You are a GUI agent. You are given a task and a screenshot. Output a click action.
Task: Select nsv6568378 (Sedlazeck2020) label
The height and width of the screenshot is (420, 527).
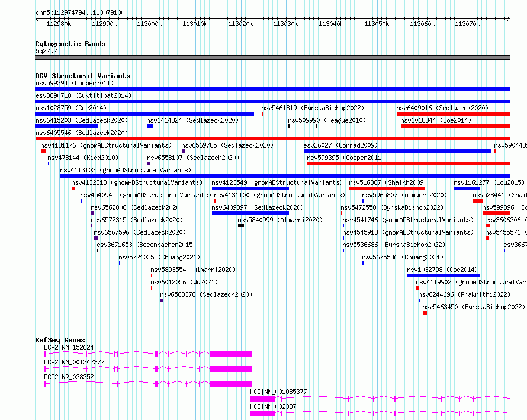pyautogui.click(x=206, y=294)
